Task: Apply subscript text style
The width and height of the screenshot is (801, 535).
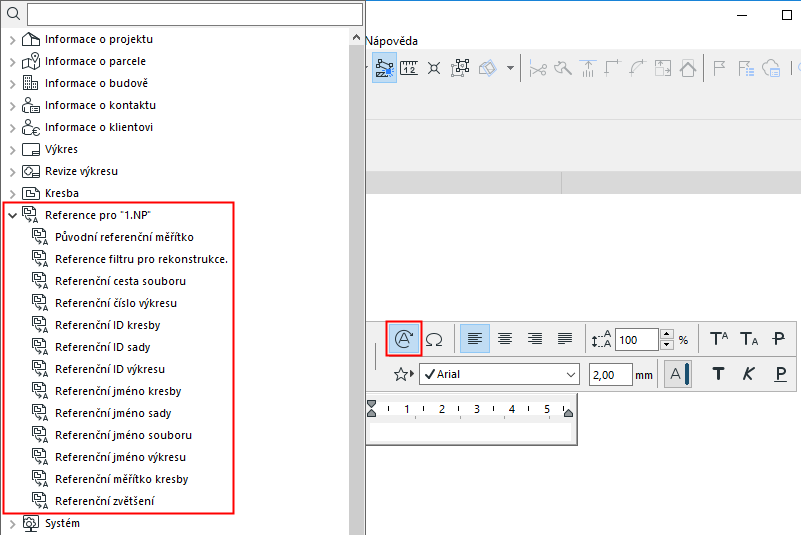Action: (749, 339)
